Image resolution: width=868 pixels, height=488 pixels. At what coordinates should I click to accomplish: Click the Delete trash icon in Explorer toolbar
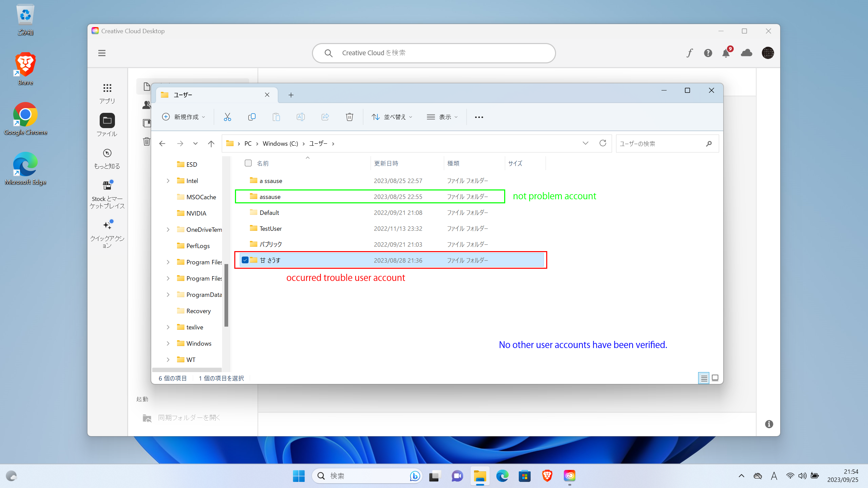tap(349, 117)
